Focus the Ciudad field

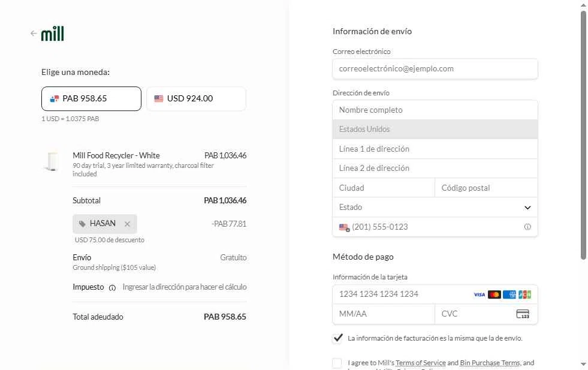pos(384,188)
